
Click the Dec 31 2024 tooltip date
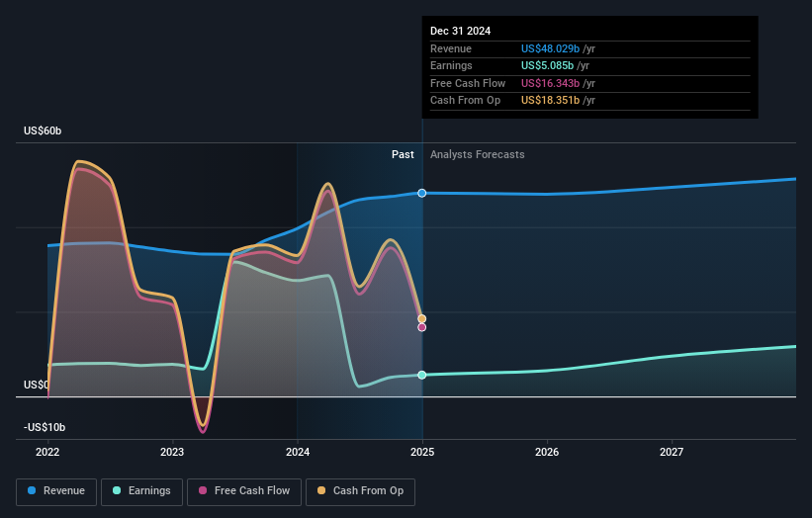pos(460,31)
